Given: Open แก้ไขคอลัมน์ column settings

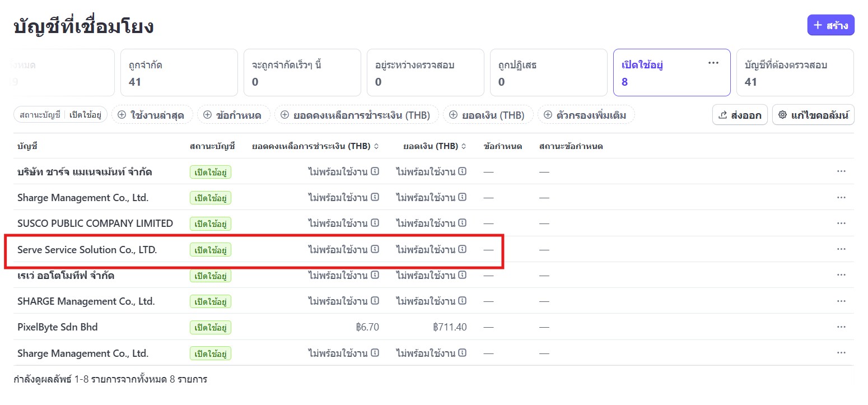Looking at the screenshot, I should [x=813, y=115].
